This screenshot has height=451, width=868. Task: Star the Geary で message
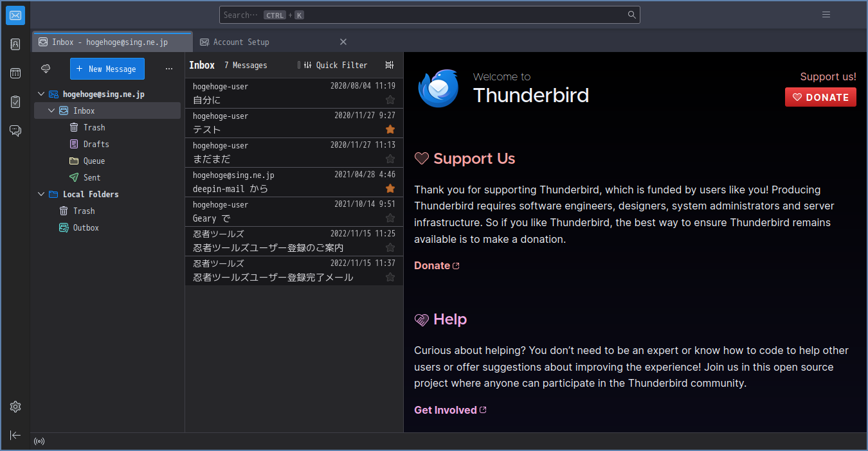click(390, 218)
